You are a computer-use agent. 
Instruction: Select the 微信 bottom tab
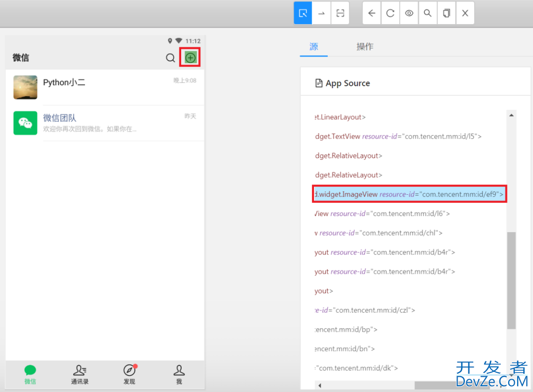click(x=30, y=374)
